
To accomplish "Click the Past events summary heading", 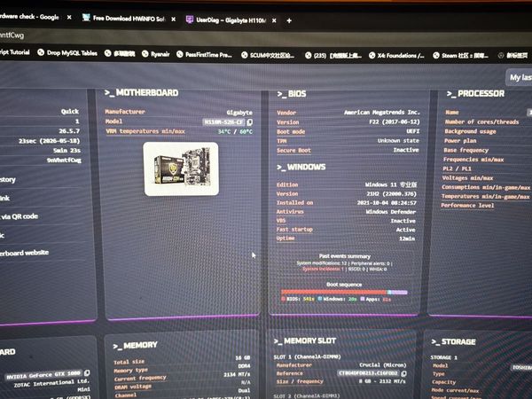I will (x=344, y=256).
